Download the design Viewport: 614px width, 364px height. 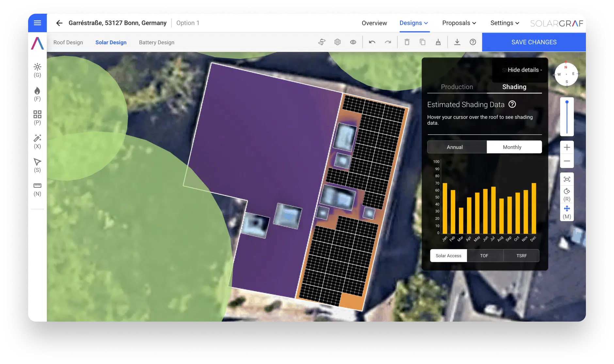click(x=457, y=42)
